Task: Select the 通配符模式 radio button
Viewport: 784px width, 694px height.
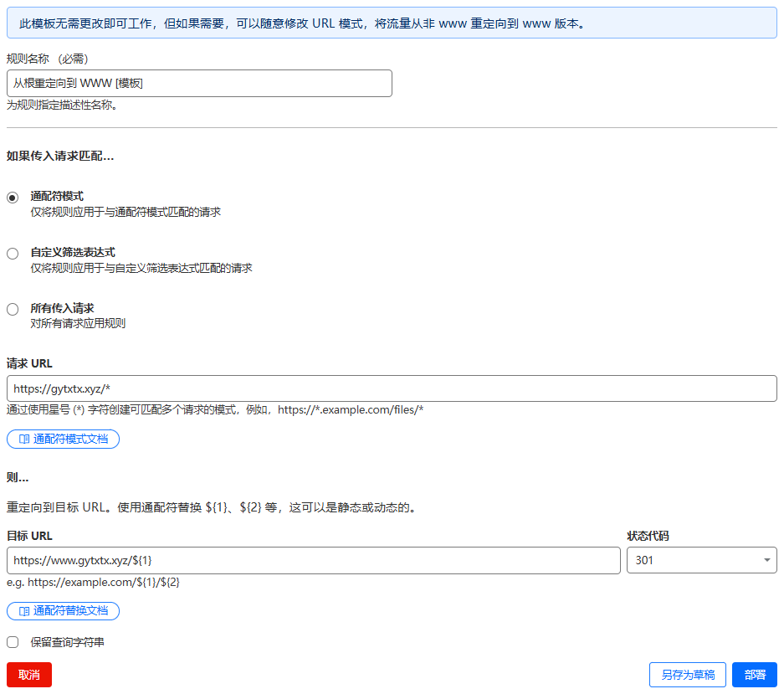Action: 13,198
